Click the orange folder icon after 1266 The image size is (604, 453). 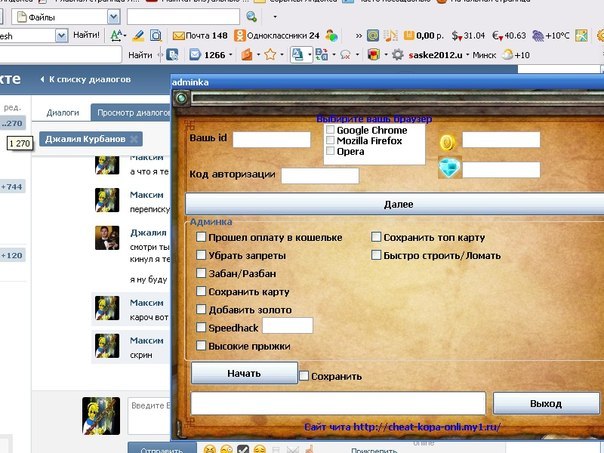[x=247, y=55]
